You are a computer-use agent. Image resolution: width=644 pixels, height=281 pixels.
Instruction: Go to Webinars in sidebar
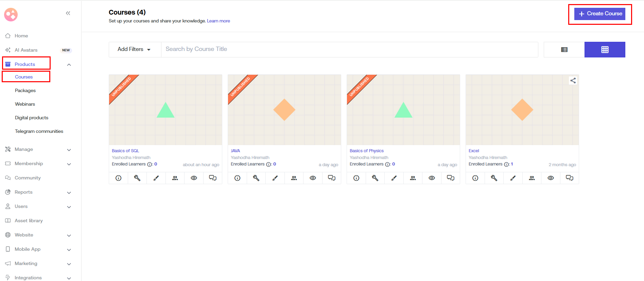point(25,104)
